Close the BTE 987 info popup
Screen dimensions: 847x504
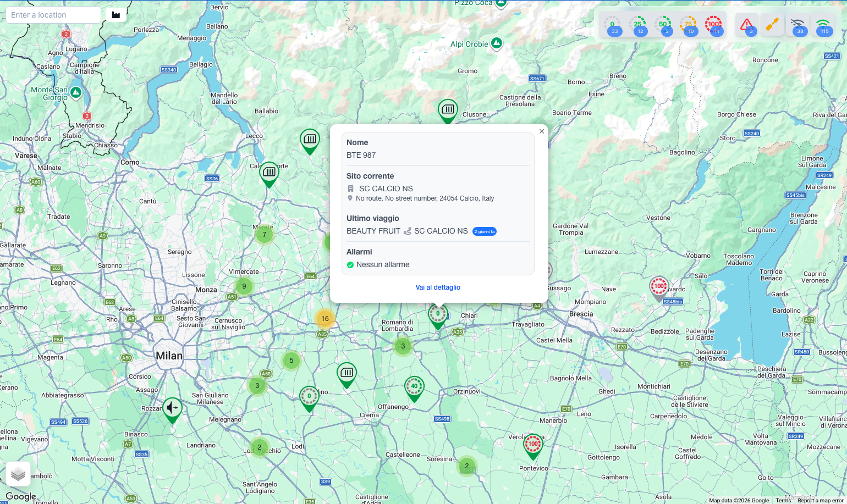(542, 131)
